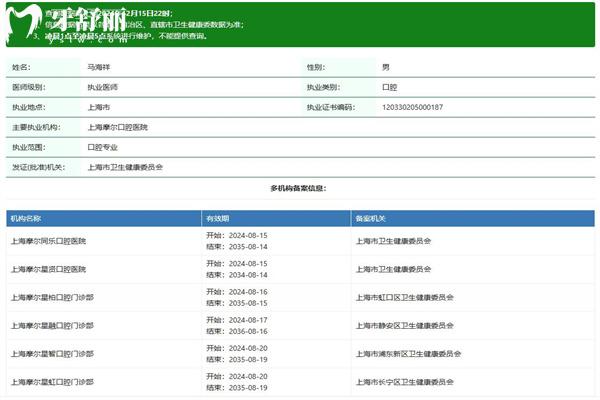The height and width of the screenshot is (400, 600).
Task: Select institution 上海摩尔同乐口腔医院
Action: [49, 241]
